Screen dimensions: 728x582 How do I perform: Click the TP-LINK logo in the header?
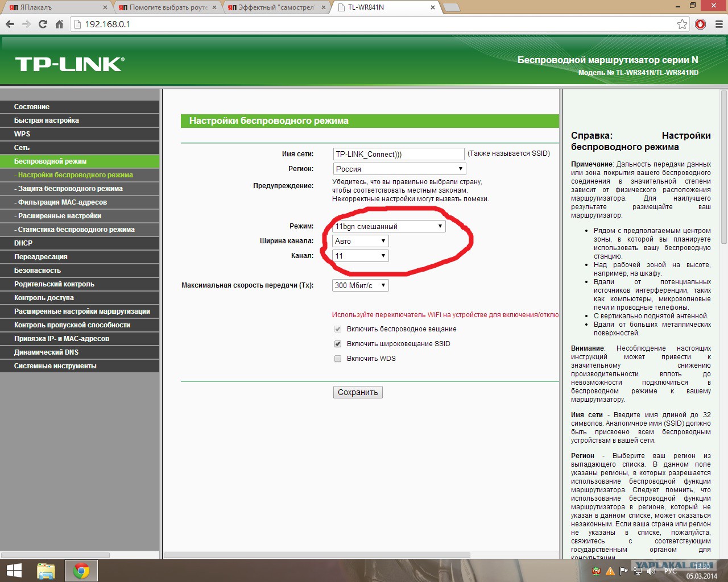click(69, 64)
